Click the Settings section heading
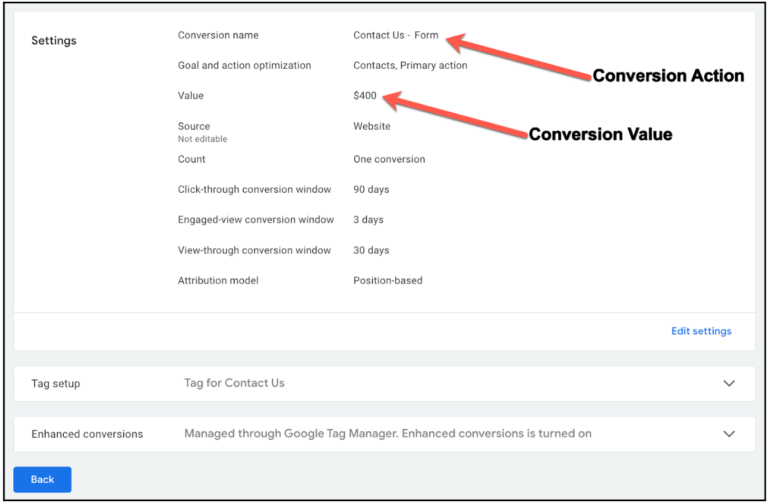 (53, 41)
